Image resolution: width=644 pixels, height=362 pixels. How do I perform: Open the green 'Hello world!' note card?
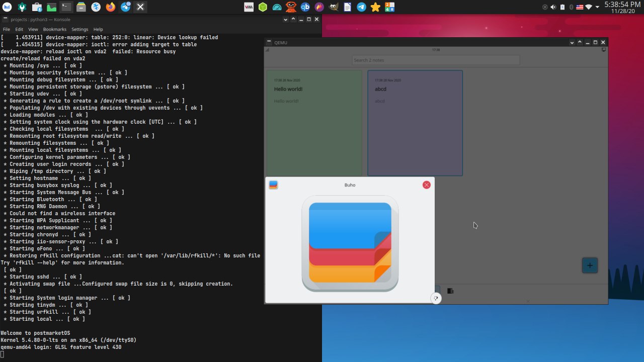pyautogui.click(x=314, y=123)
